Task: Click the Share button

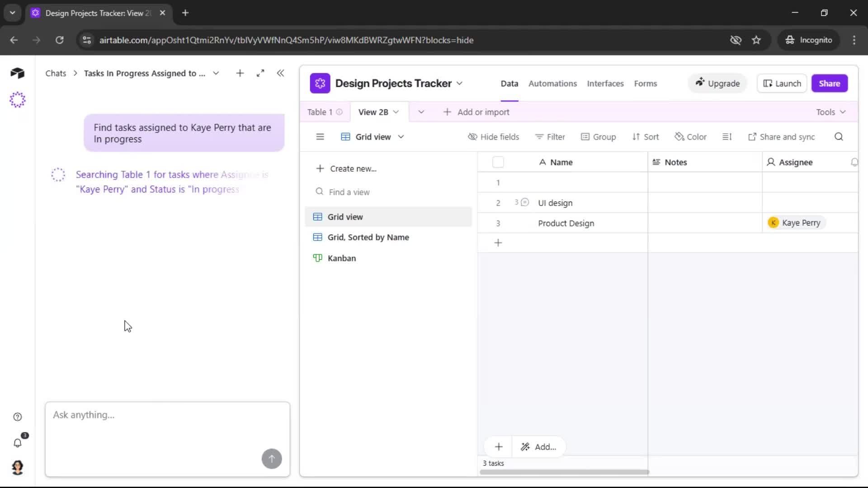Action: coord(829,83)
